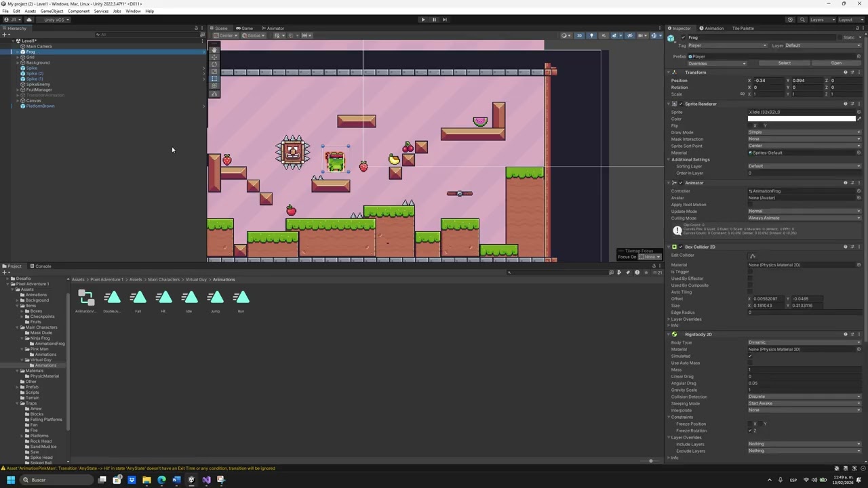Click the Edit Collider button icon
This screenshot has height=488, width=868.
(752, 256)
